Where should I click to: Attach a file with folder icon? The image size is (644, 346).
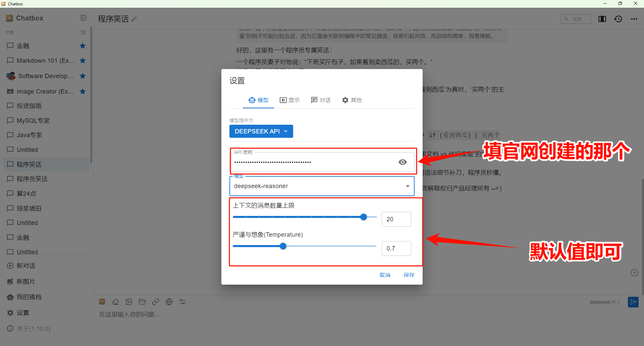tap(142, 302)
